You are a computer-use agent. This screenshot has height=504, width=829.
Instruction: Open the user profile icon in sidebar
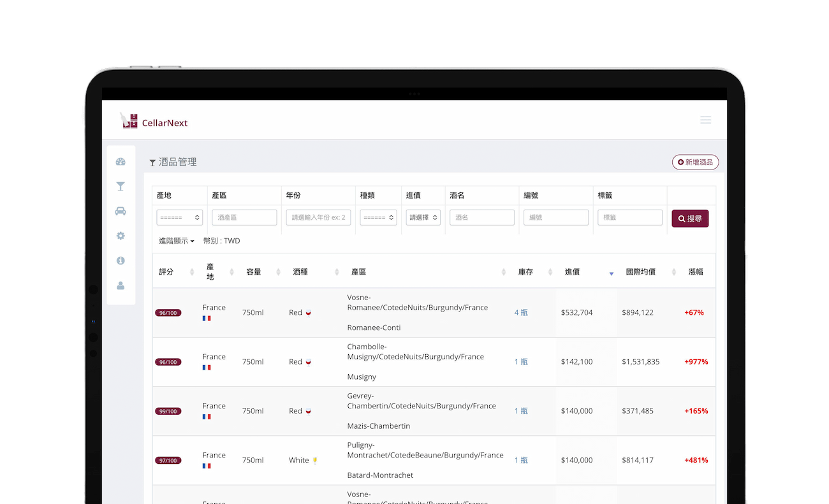(120, 285)
